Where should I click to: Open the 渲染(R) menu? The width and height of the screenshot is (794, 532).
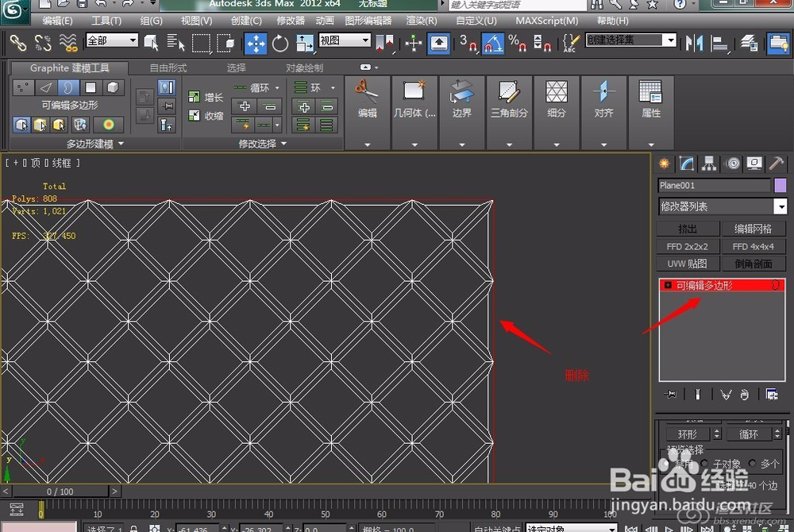tap(422, 21)
